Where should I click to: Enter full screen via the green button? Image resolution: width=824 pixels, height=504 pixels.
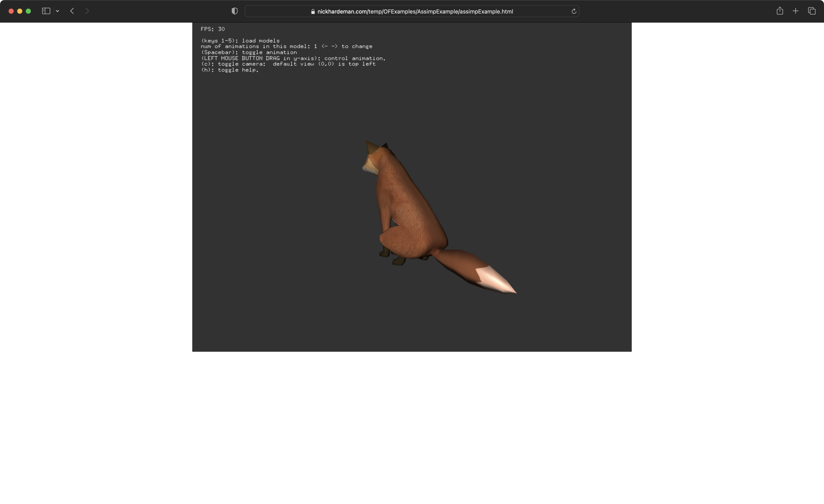pyautogui.click(x=28, y=11)
